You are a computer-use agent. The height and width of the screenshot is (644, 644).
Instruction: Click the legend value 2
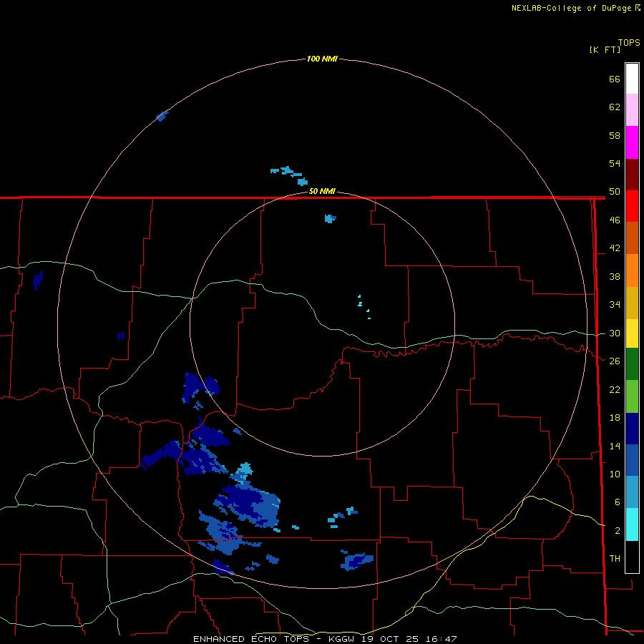[x=618, y=531]
